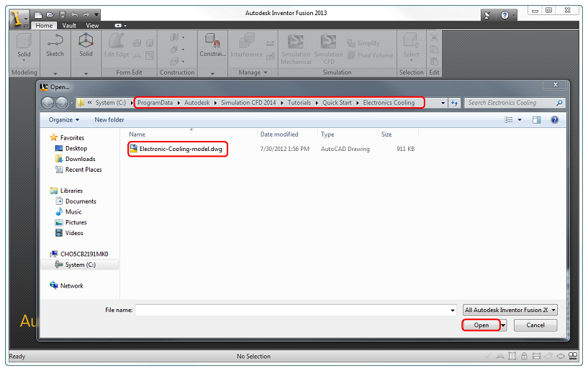Click the Redo arrow icon

86,15
